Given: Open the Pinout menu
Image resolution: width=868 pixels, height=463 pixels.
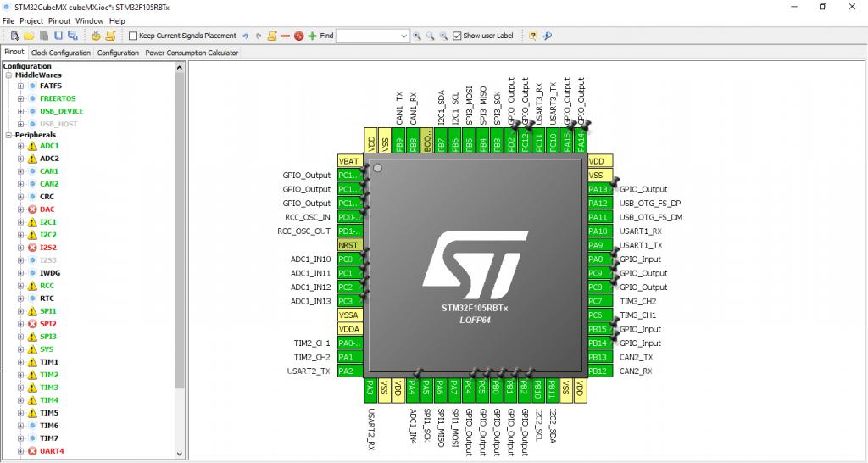Looking at the screenshot, I should pyautogui.click(x=59, y=20).
